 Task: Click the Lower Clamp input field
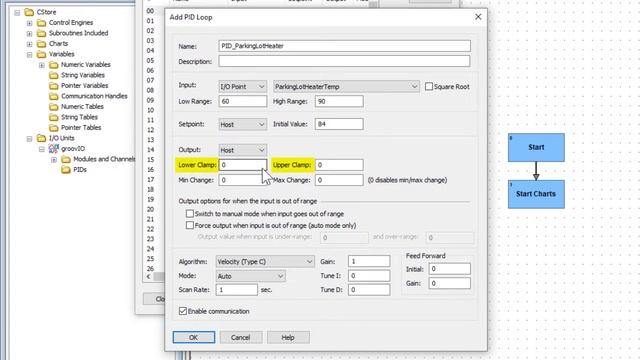point(243,165)
